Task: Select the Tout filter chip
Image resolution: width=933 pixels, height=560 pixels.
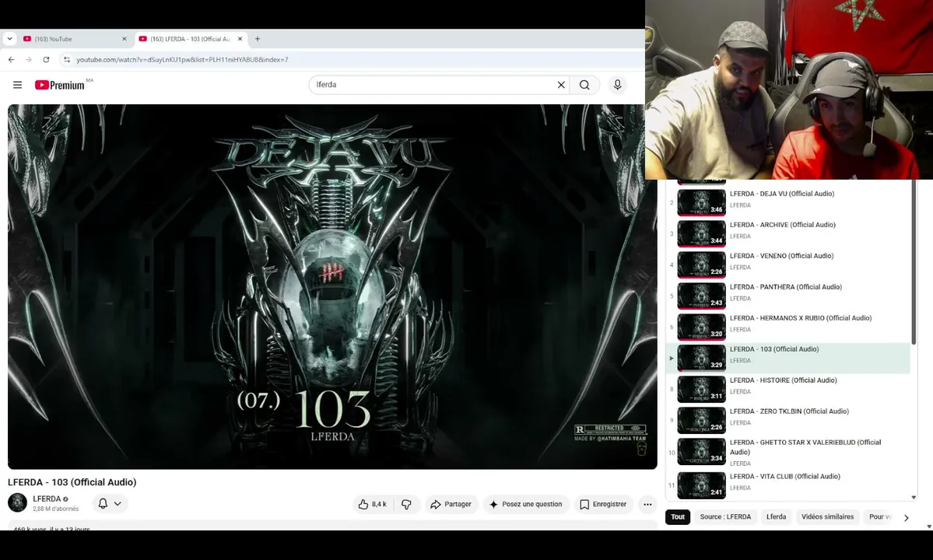Action: 678,516
